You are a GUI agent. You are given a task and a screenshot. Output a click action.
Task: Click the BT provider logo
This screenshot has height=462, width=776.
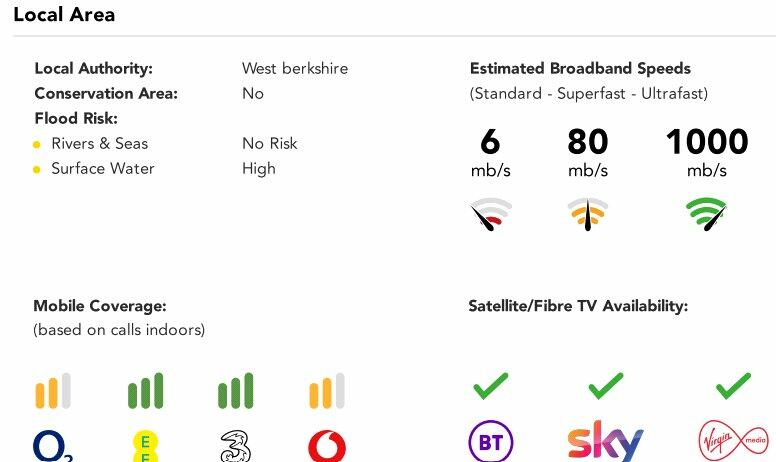(x=491, y=442)
